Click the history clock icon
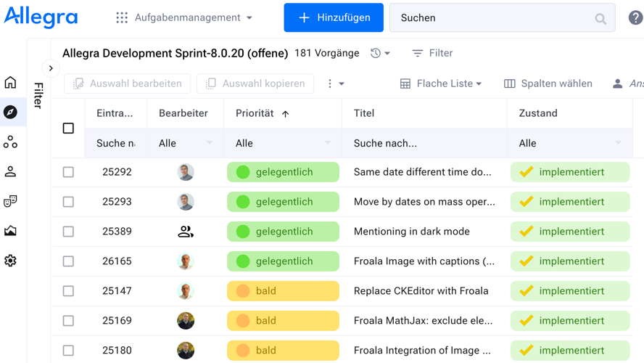 [x=376, y=53]
